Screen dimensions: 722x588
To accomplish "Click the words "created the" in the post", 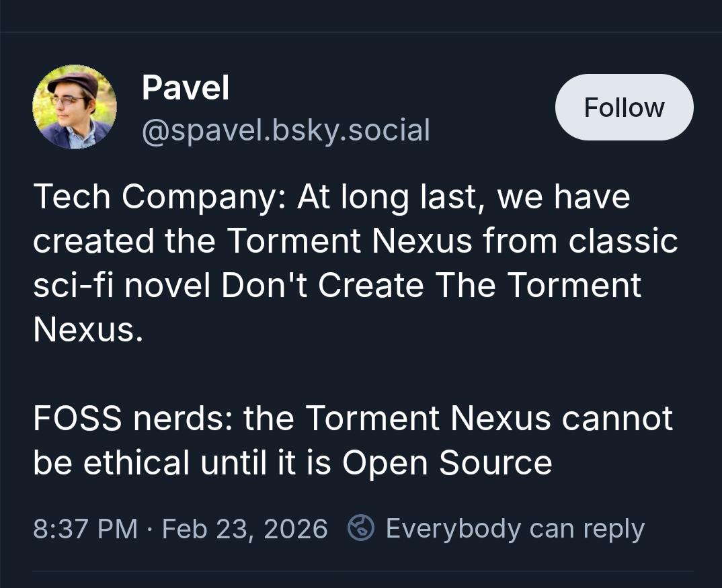I will tap(124, 241).
